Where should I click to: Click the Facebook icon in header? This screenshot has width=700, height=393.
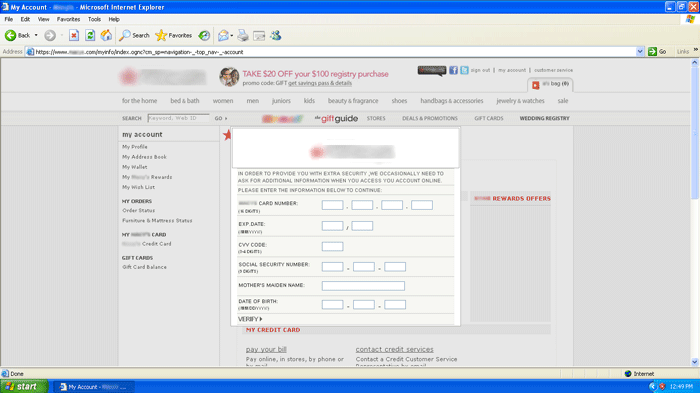(x=453, y=70)
